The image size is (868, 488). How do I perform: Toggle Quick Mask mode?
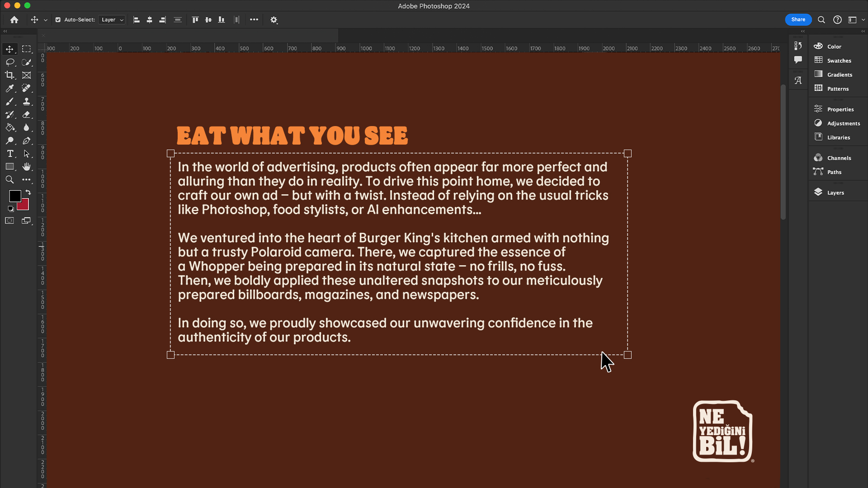click(x=9, y=221)
